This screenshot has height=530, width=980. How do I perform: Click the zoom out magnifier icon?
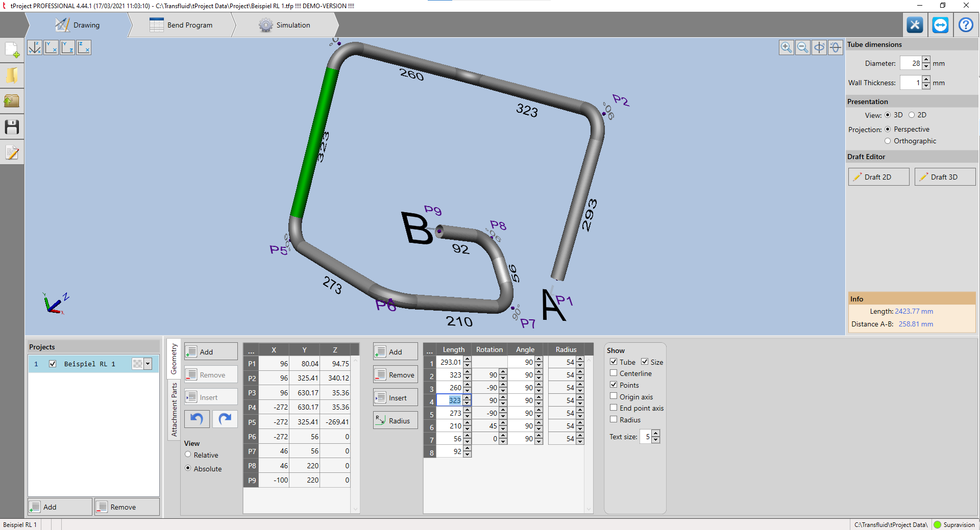click(x=802, y=47)
